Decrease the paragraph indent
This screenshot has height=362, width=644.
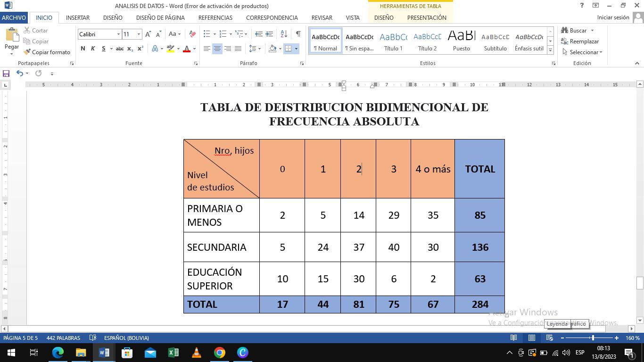tap(258, 34)
